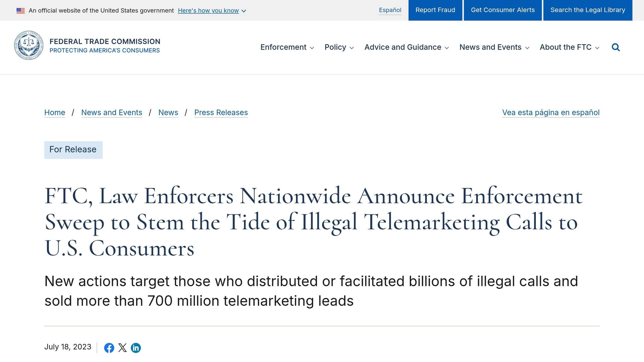
Task: Share the release on LinkedIn
Action: point(136,348)
